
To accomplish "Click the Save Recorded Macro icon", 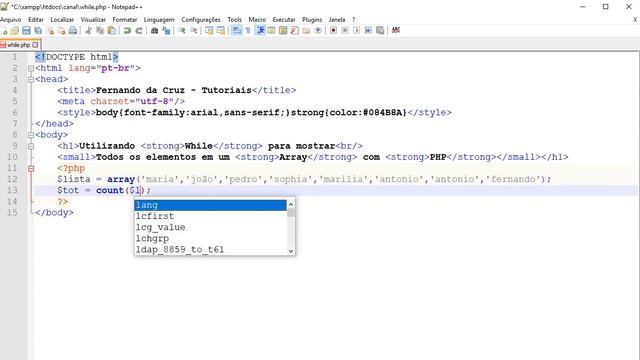I will [380, 31].
